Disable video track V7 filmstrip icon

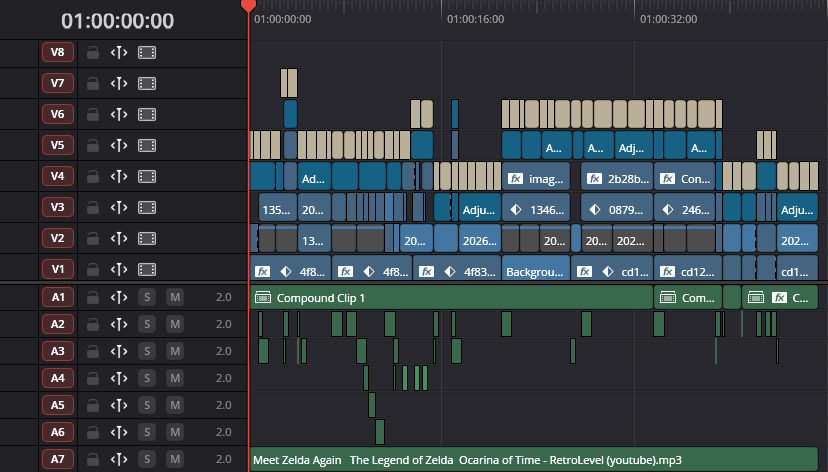147,83
